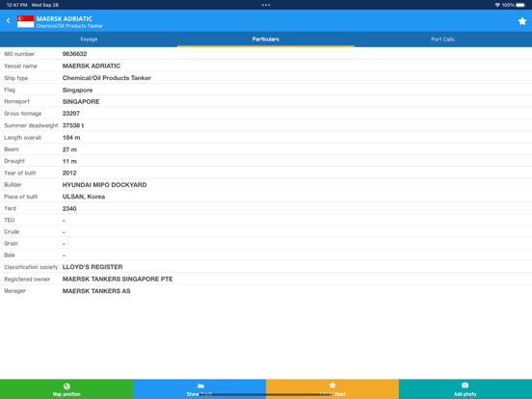Screen dimensions: 532x399
Task: Select manager MAERSK TANKERS AS
Action: tap(96, 291)
